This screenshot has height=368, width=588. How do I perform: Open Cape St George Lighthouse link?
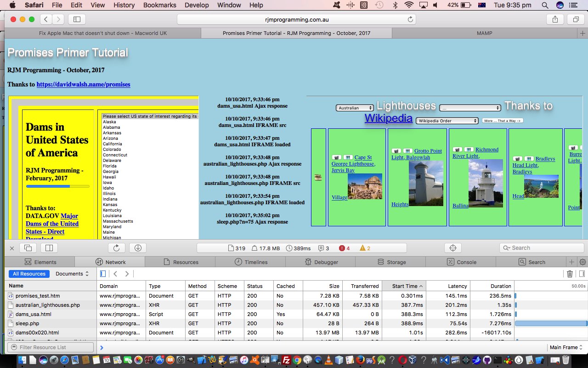tap(353, 164)
